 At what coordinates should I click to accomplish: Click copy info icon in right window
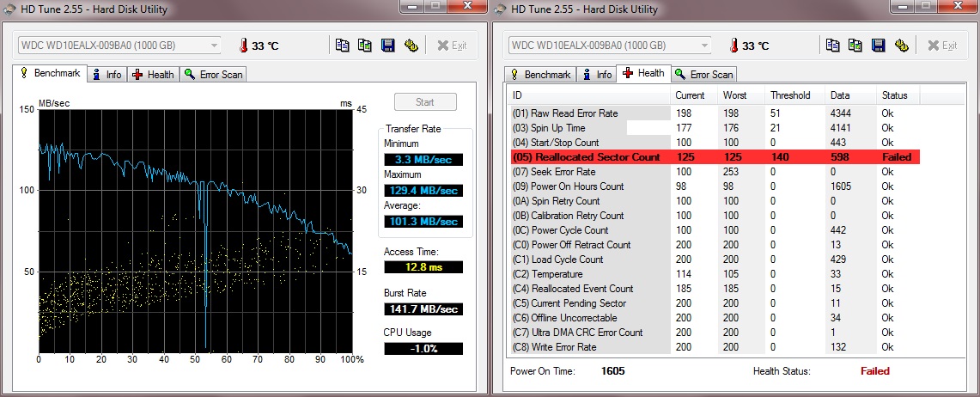pyautogui.click(x=832, y=45)
